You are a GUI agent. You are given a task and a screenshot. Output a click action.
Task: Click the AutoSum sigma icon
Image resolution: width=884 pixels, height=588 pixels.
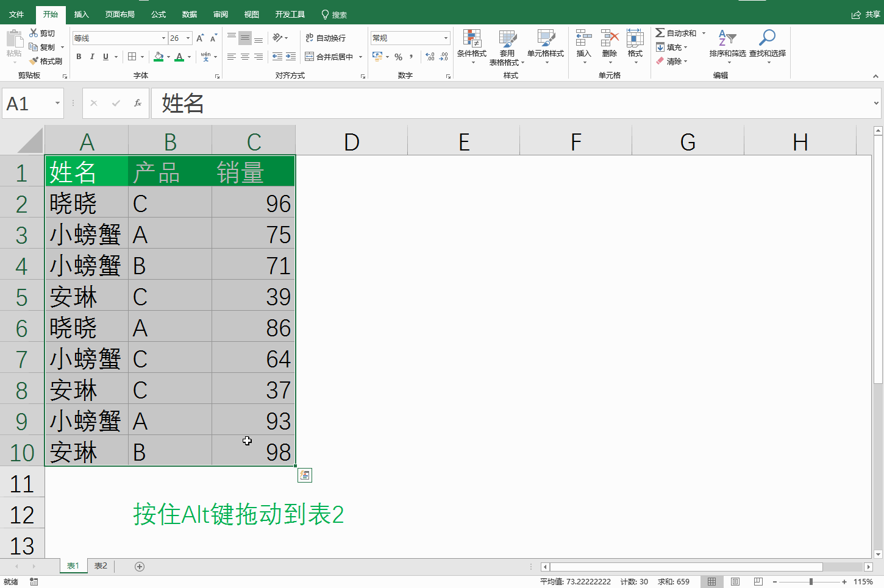(x=660, y=33)
